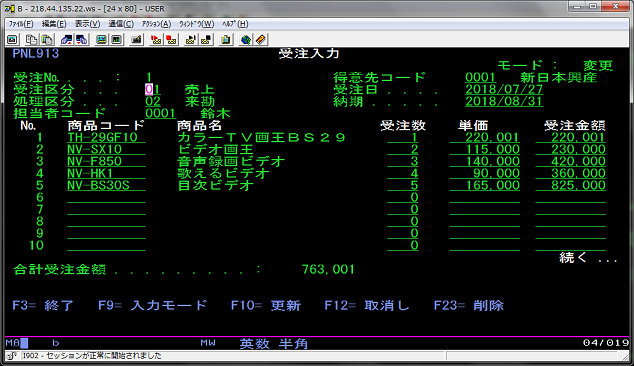Start macro recording with red arrow icon
This screenshot has width=634, height=366.
[156, 39]
